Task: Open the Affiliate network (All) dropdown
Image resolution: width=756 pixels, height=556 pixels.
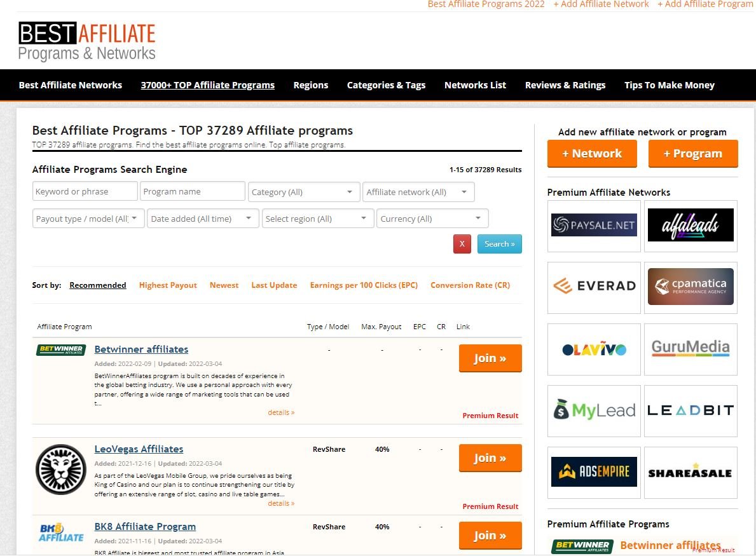Action: point(418,192)
